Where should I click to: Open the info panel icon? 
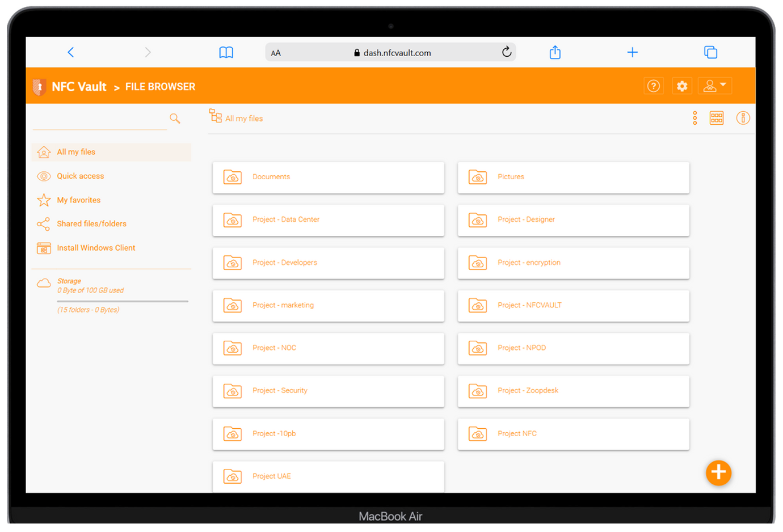(743, 118)
